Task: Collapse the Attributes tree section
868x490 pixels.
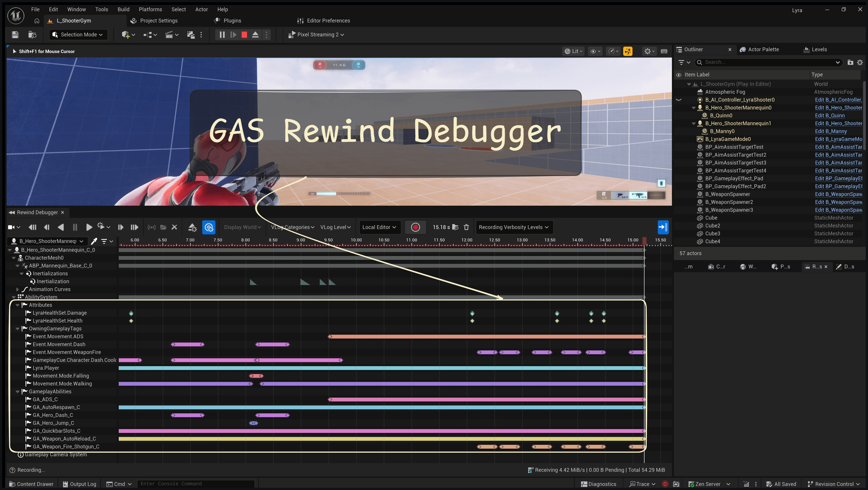Action: [x=18, y=305]
